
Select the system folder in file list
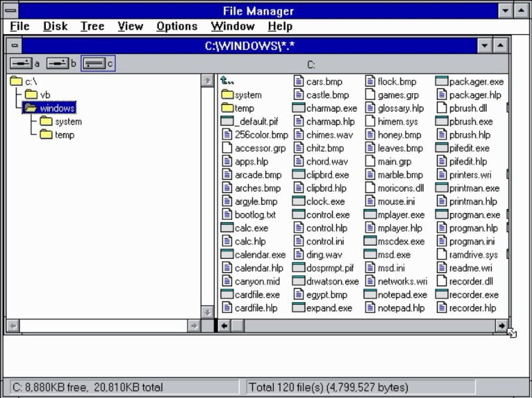click(x=227, y=95)
